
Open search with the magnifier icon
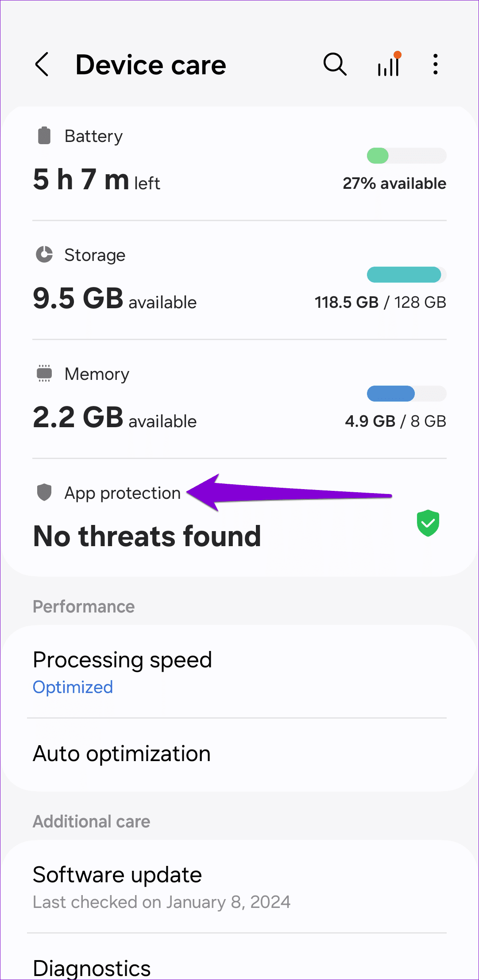[335, 65]
